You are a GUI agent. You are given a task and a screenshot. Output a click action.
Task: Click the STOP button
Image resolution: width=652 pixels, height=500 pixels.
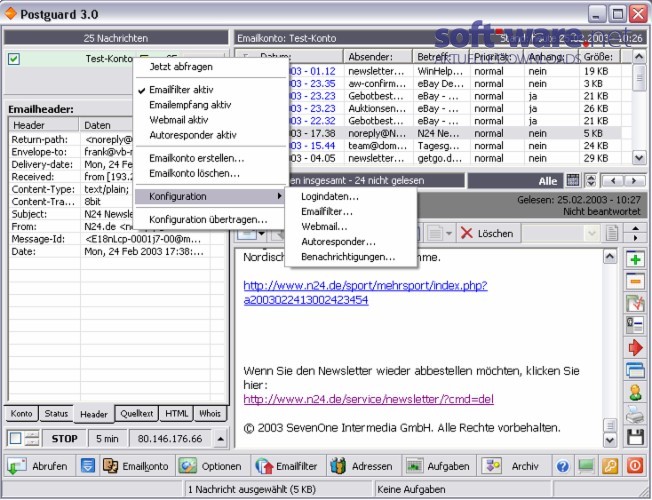click(x=64, y=438)
